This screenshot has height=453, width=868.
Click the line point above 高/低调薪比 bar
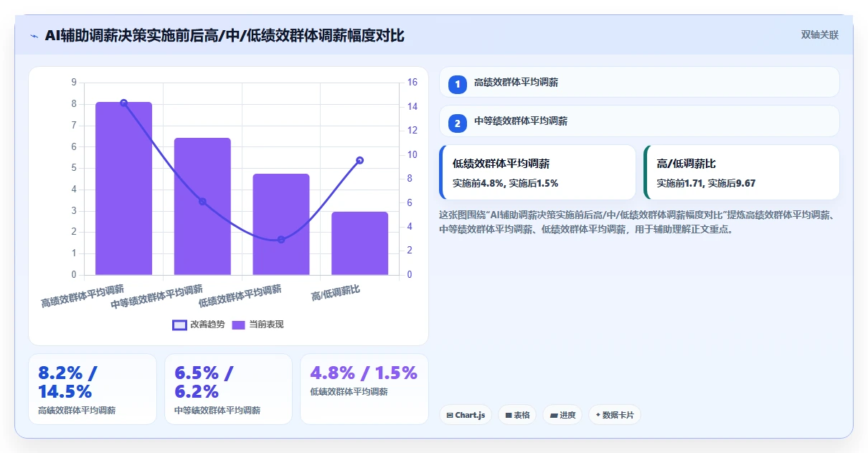pos(359,160)
